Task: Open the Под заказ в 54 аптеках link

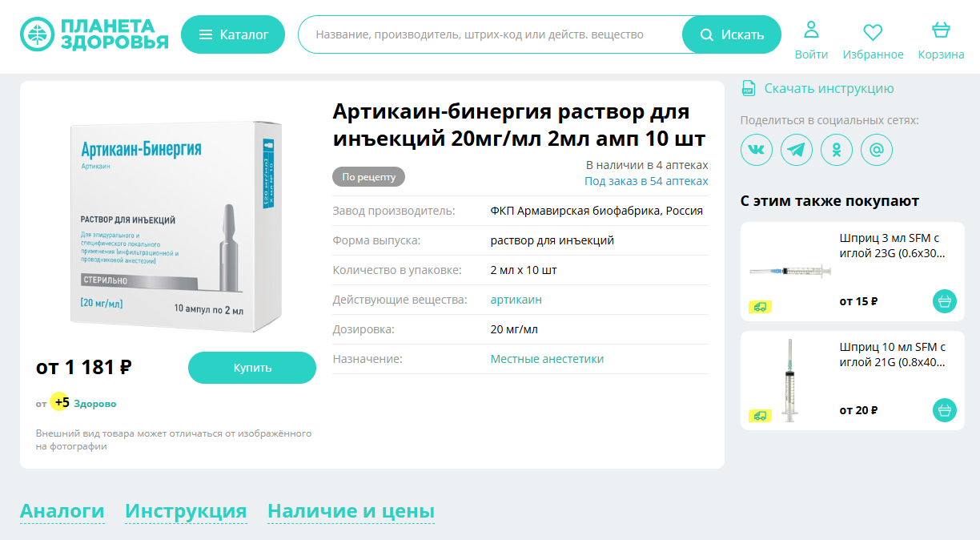Action: 646,181
